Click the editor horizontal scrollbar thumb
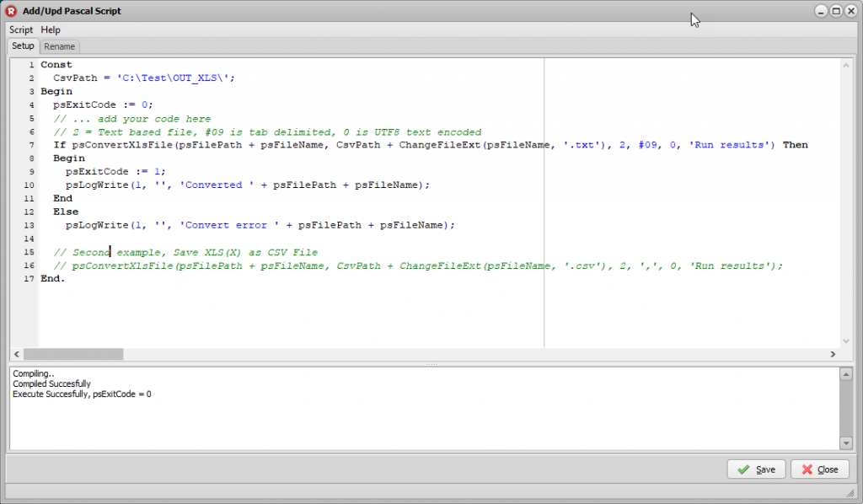The image size is (863, 504). point(73,354)
